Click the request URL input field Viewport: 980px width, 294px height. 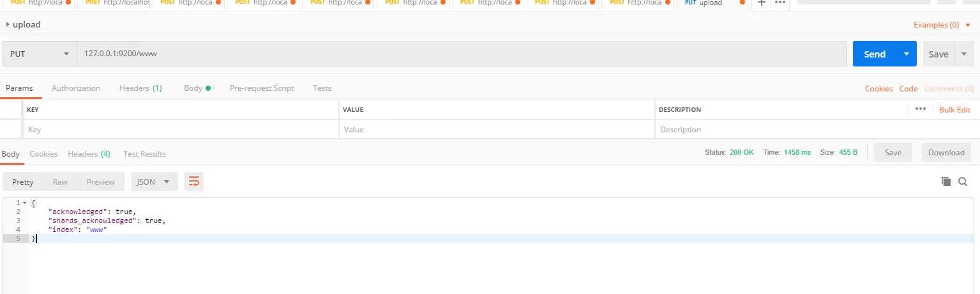pos(460,54)
